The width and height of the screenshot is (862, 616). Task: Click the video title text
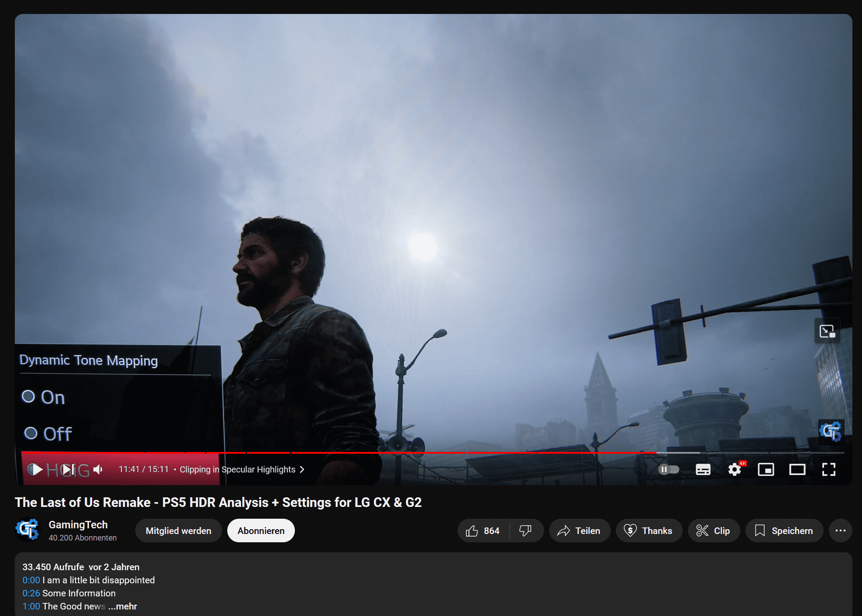218,503
